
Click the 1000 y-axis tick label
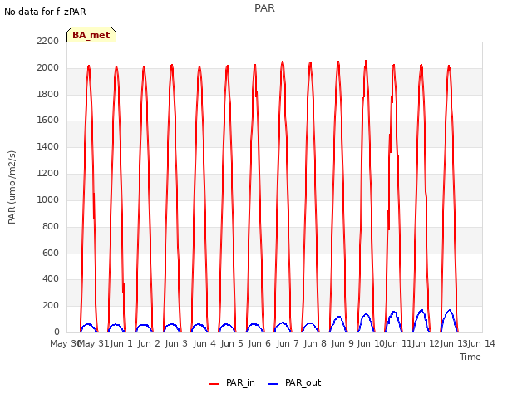pyautogui.click(x=48, y=199)
